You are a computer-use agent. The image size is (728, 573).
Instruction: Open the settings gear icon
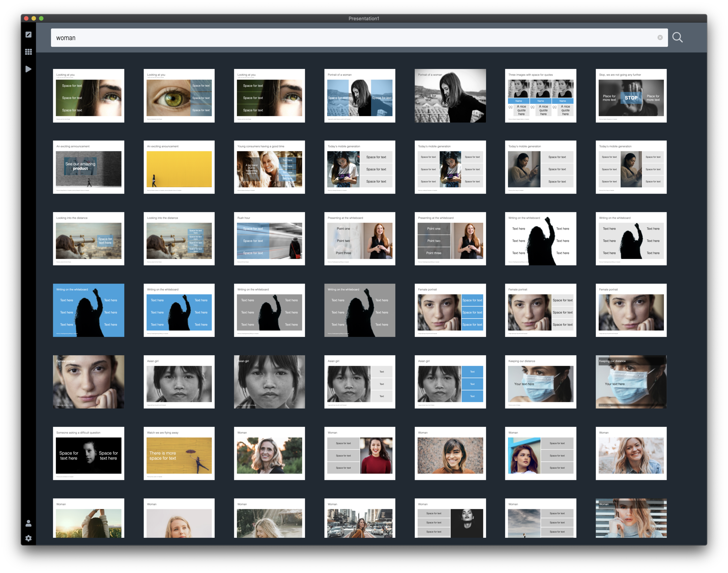(x=29, y=538)
